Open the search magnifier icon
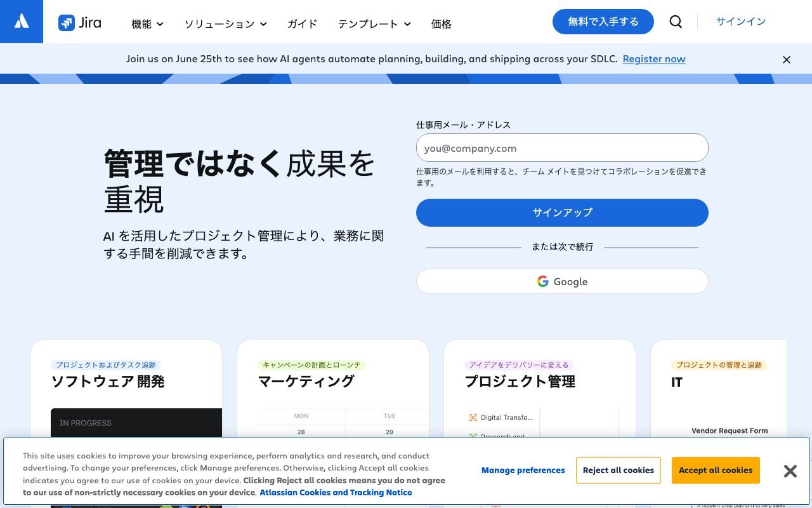 point(676,22)
